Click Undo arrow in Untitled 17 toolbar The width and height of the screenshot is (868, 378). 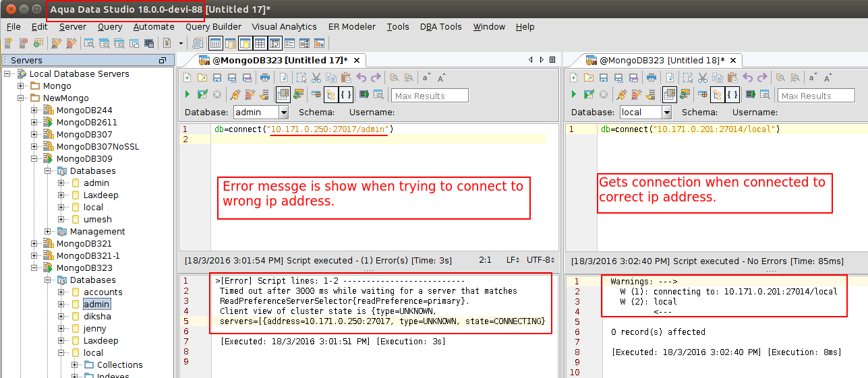click(361, 77)
